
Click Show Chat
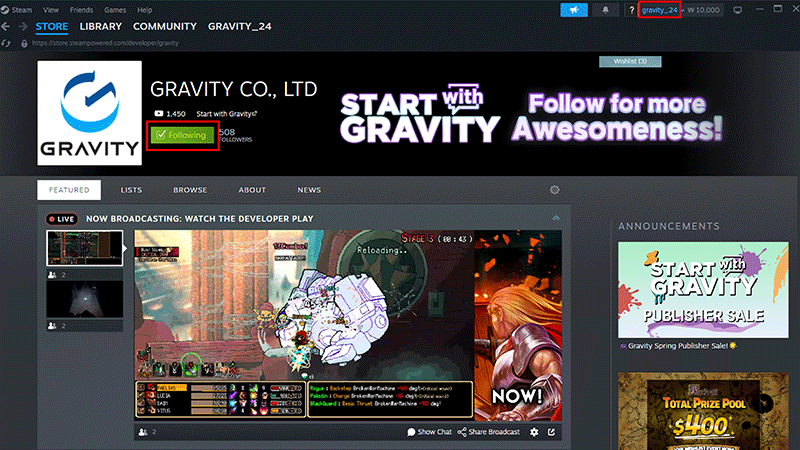[435, 432]
